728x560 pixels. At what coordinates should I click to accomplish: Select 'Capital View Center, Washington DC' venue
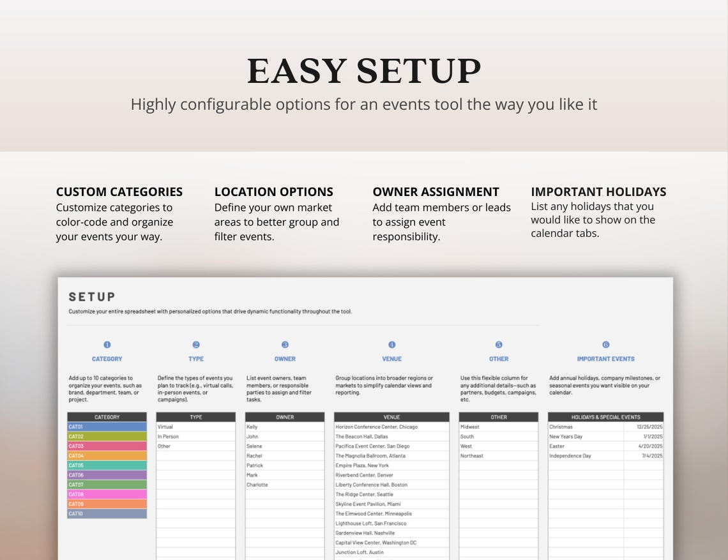coord(392,542)
